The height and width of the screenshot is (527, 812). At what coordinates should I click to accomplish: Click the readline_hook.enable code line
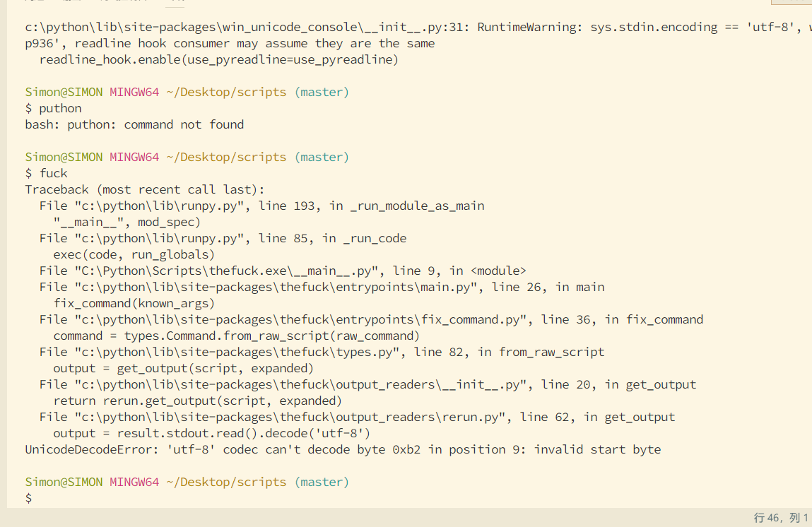click(x=218, y=60)
